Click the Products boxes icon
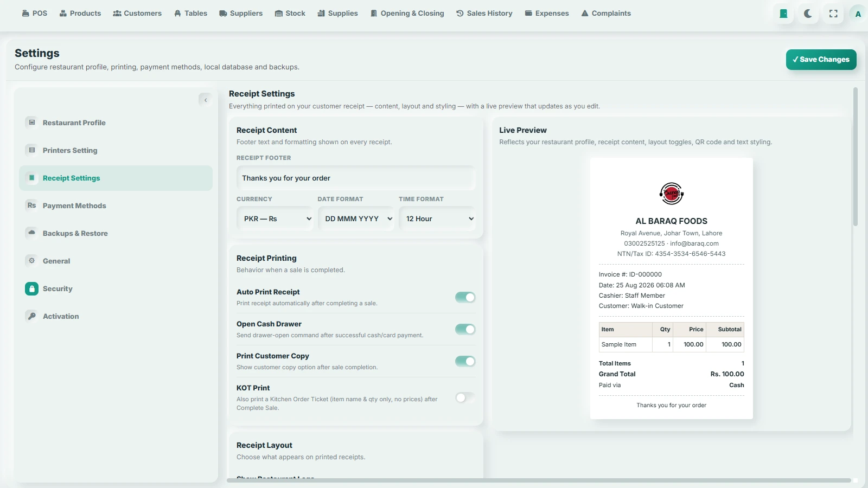The image size is (868, 488). (x=63, y=13)
